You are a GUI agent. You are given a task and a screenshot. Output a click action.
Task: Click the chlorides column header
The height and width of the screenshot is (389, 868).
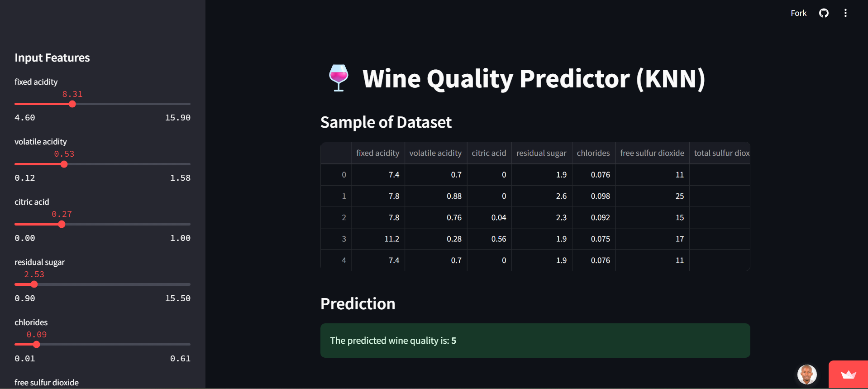[593, 153]
